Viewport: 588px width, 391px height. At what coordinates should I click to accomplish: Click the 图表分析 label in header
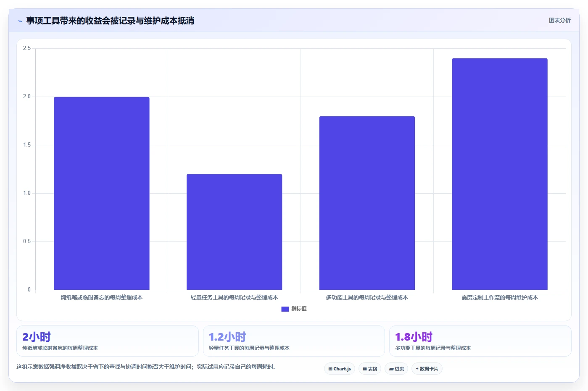[559, 20]
